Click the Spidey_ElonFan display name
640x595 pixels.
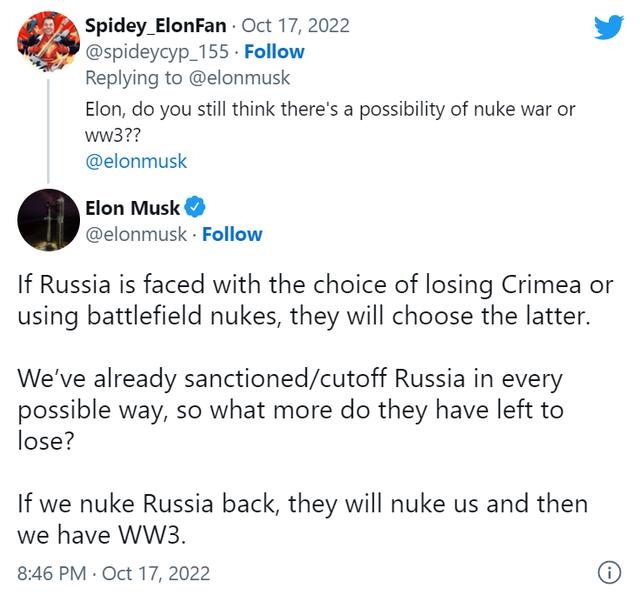(x=156, y=26)
